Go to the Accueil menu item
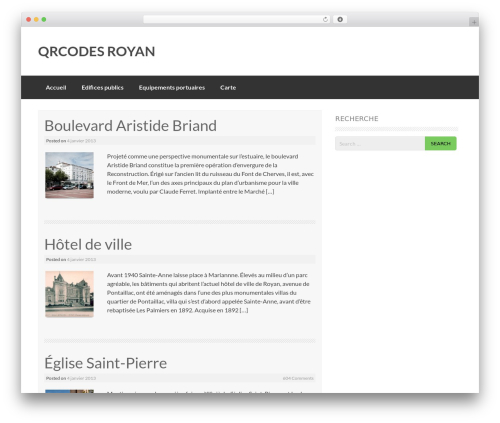The width and height of the screenshot is (500, 423). point(56,87)
